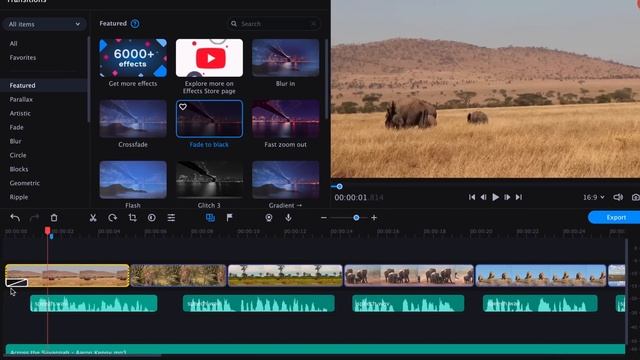640x360 pixels.
Task: Select the Featured category
Action: 43,85
